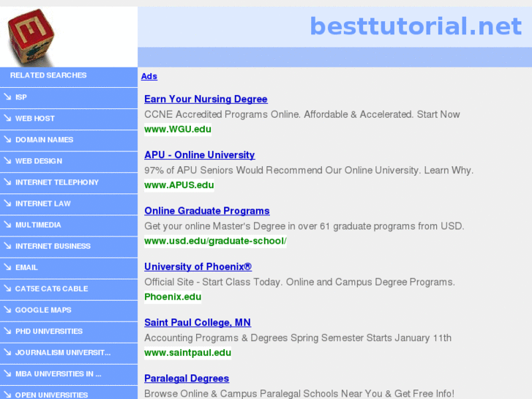Open the Earn Your Nursing Degree ad
This screenshot has width=532, height=399.
[206, 99]
